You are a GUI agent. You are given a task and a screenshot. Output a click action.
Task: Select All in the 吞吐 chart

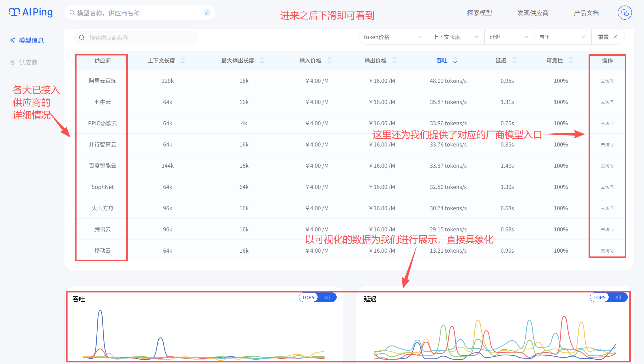click(327, 297)
